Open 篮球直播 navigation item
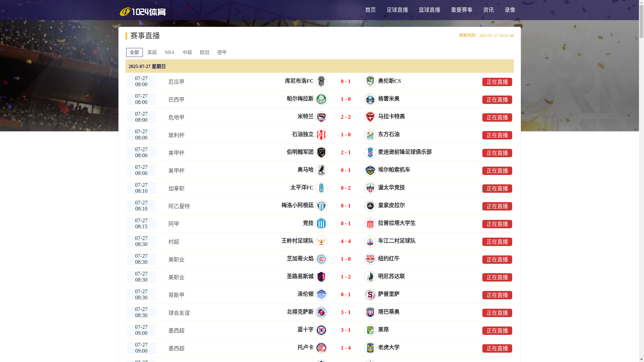The image size is (644, 362). (x=429, y=10)
